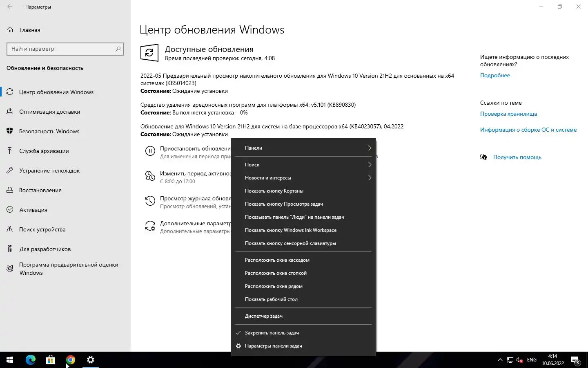Toggle Показывать панель "Люди" на панели задач
The image size is (588, 368).
pyautogui.click(x=303, y=217)
